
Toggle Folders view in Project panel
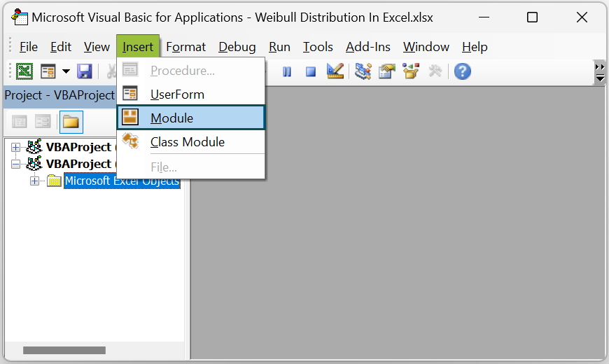(x=71, y=122)
